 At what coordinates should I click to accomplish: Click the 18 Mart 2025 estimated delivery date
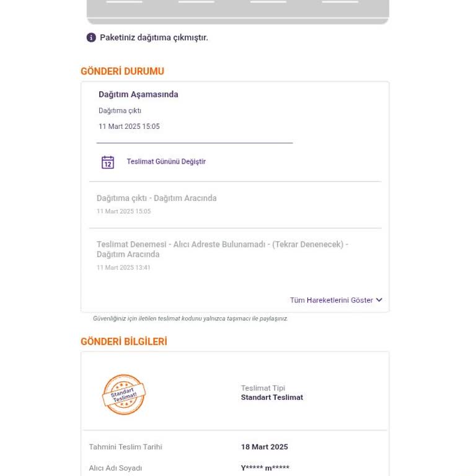pyautogui.click(x=265, y=447)
